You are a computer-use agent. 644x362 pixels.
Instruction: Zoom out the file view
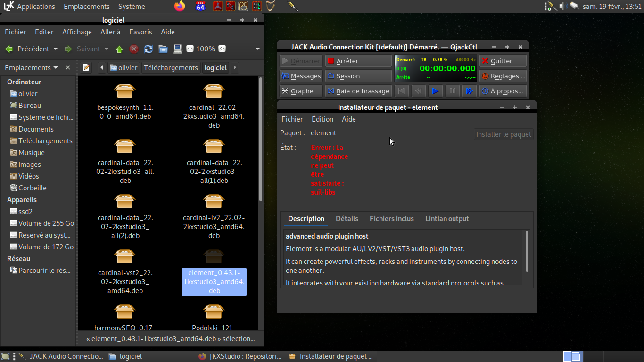click(190, 49)
